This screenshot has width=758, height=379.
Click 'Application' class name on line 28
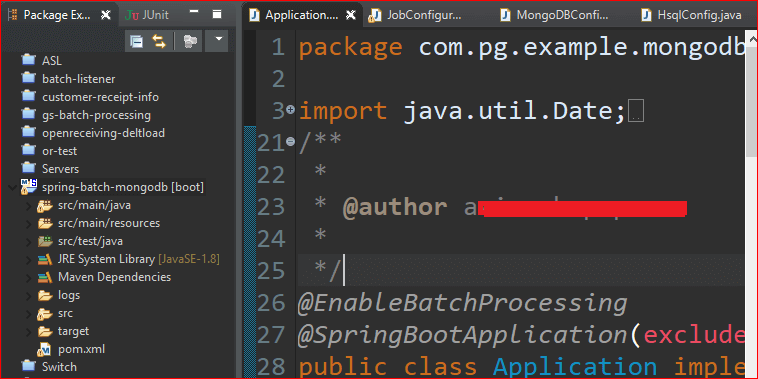pos(575,368)
